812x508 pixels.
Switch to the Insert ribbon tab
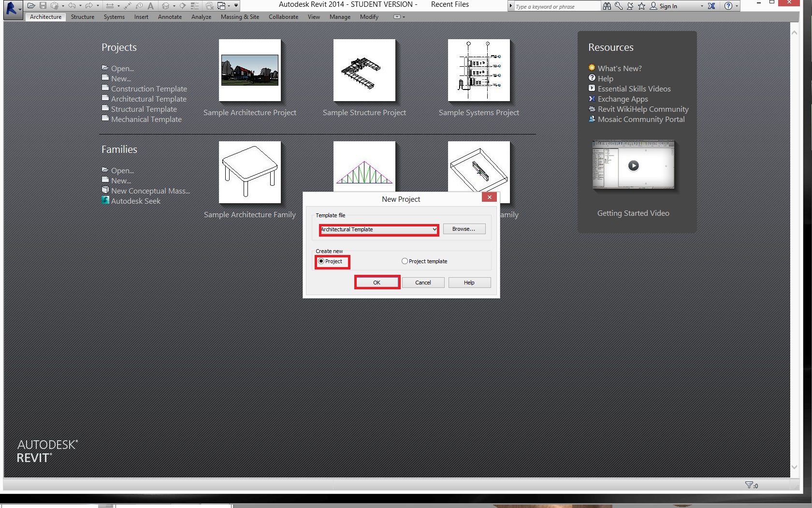point(141,17)
